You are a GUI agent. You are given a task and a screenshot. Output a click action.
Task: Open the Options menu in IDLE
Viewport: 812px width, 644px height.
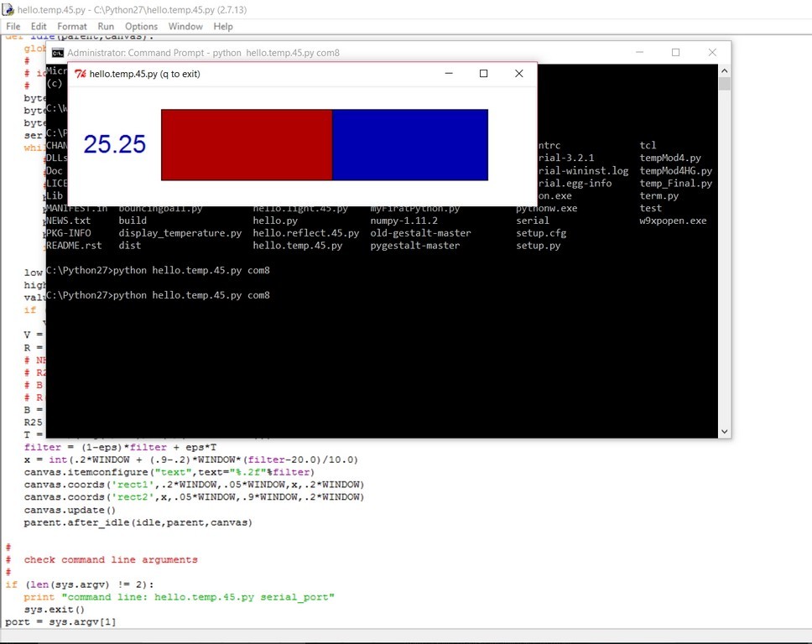[x=141, y=26]
